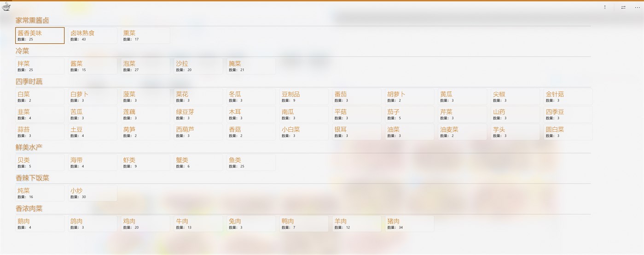Screen dimensions: 644x255
Task: Open the 鱼类 tile
Action: (x=251, y=162)
